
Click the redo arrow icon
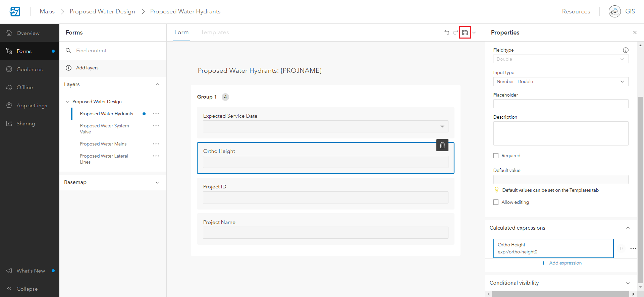tap(455, 32)
